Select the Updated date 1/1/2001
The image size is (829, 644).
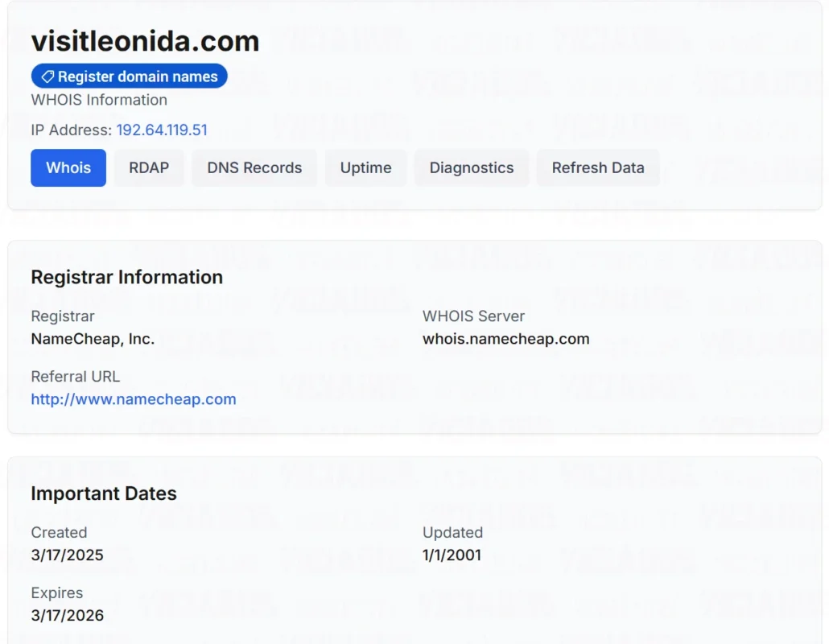(452, 555)
